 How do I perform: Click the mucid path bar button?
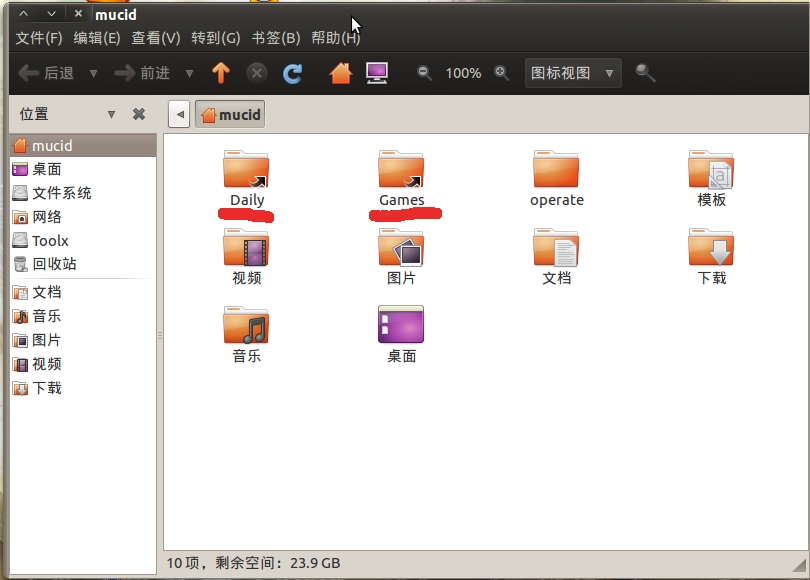pos(230,114)
